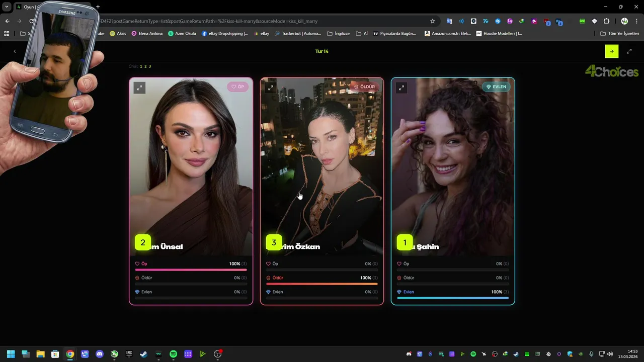Open chat page 3

click(150, 66)
